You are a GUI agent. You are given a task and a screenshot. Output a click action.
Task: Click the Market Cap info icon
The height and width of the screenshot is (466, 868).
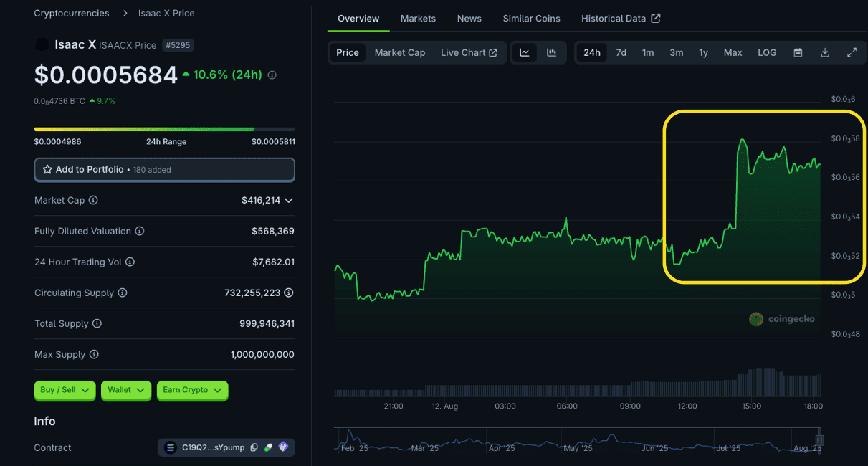[93, 201]
